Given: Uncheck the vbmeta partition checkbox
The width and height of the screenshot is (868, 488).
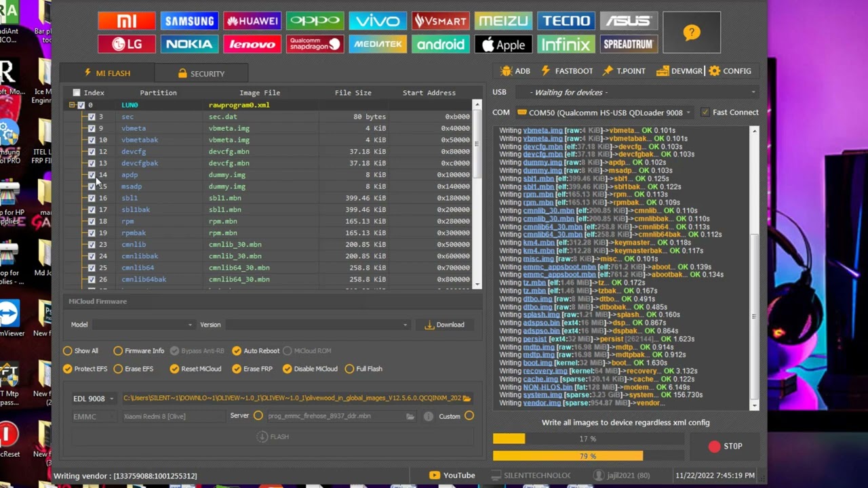Looking at the screenshot, I should 92,128.
